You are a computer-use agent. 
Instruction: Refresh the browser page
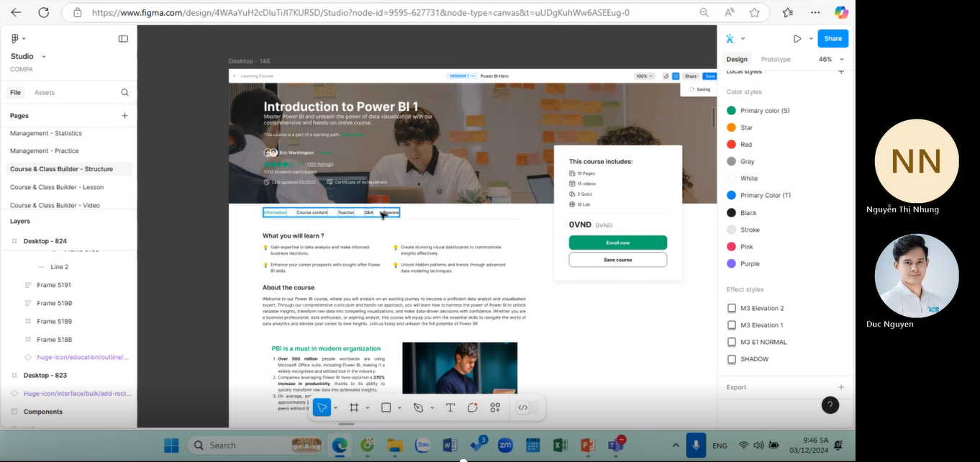43,12
